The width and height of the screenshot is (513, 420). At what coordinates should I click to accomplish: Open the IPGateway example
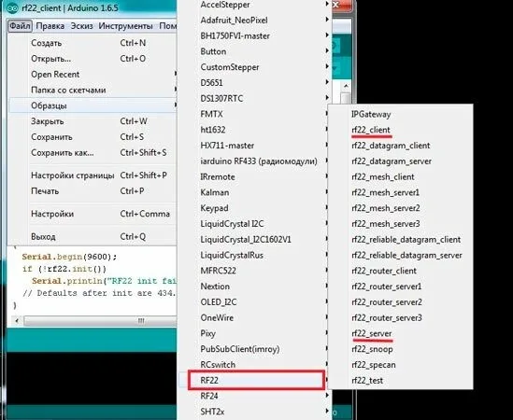pyautogui.click(x=401, y=115)
